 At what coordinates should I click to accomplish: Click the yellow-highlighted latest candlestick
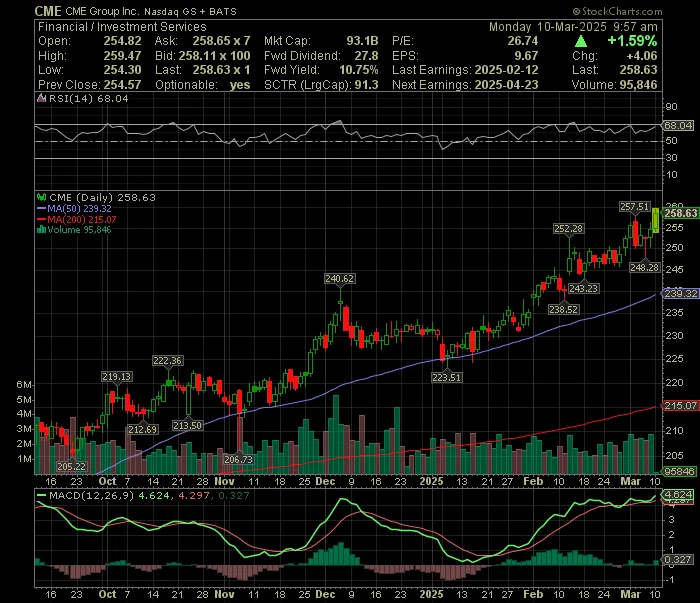(655, 220)
